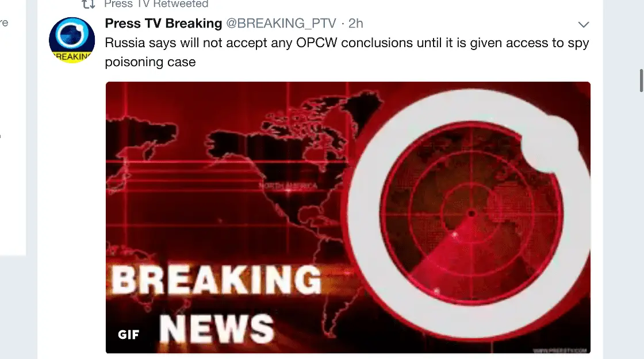Click the tweet text about Russia and OPCW
The width and height of the screenshot is (644, 359).
(x=347, y=52)
